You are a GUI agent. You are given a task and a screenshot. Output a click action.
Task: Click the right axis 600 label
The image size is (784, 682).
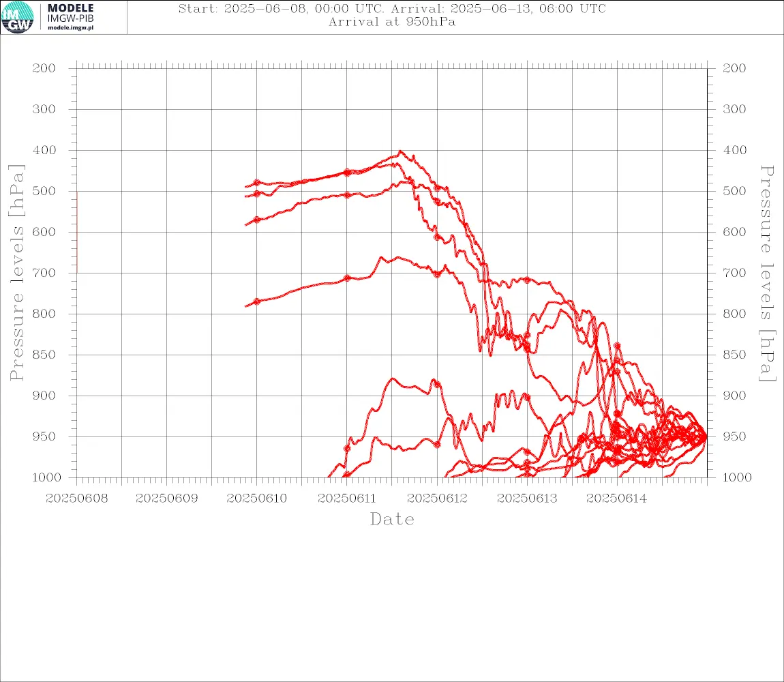[734, 232]
